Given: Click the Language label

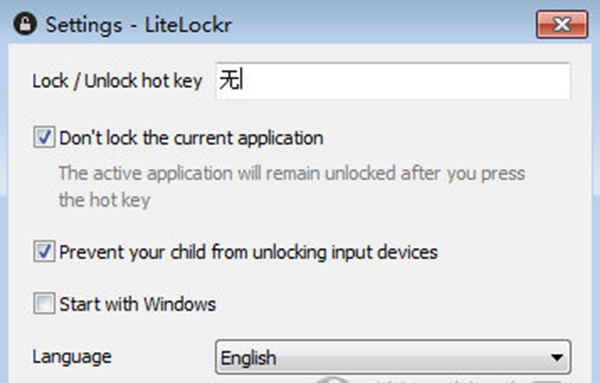Looking at the screenshot, I should (72, 357).
